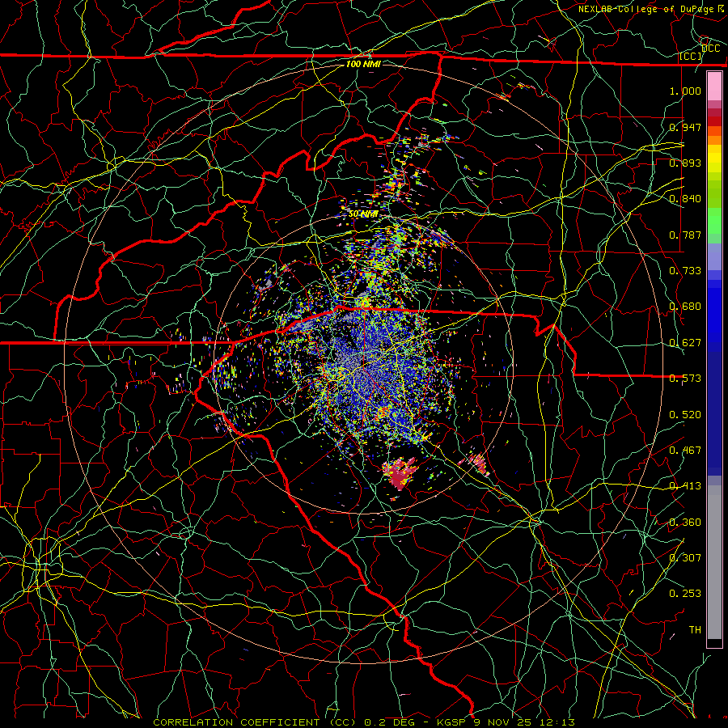Viewport: 728px width, 728px height.
Task: Click the KGSP radar site identifier
Action: click(x=453, y=722)
